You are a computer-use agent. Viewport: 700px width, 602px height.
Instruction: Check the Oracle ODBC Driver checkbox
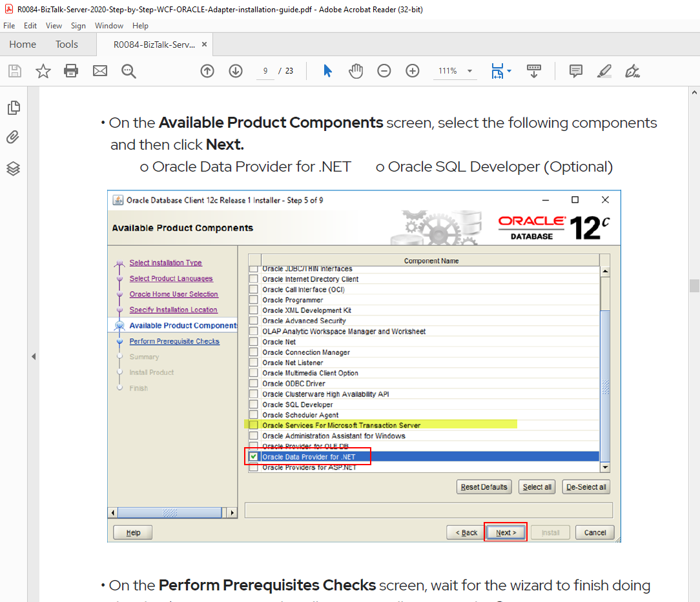click(x=254, y=383)
